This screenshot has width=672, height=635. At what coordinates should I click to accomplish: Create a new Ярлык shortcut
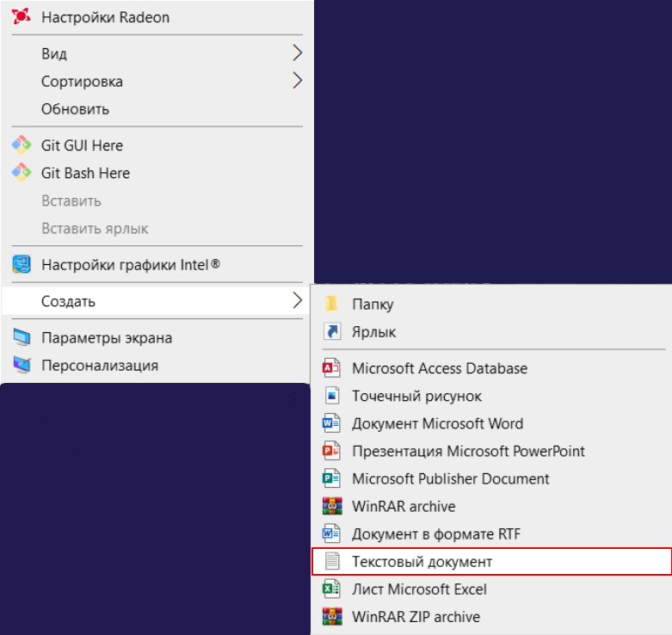point(491,331)
